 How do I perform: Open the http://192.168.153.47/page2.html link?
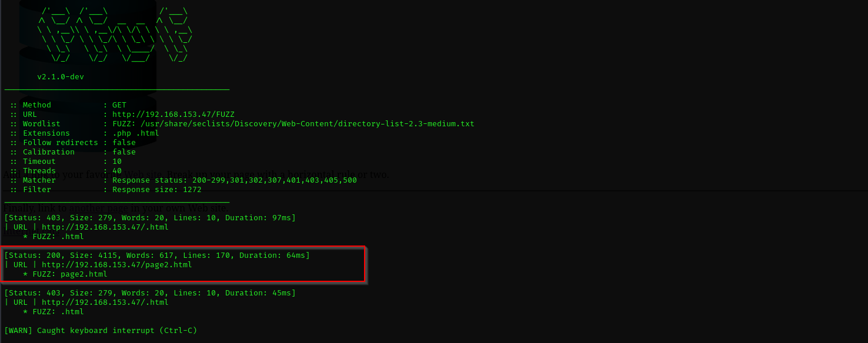pos(117,265)
